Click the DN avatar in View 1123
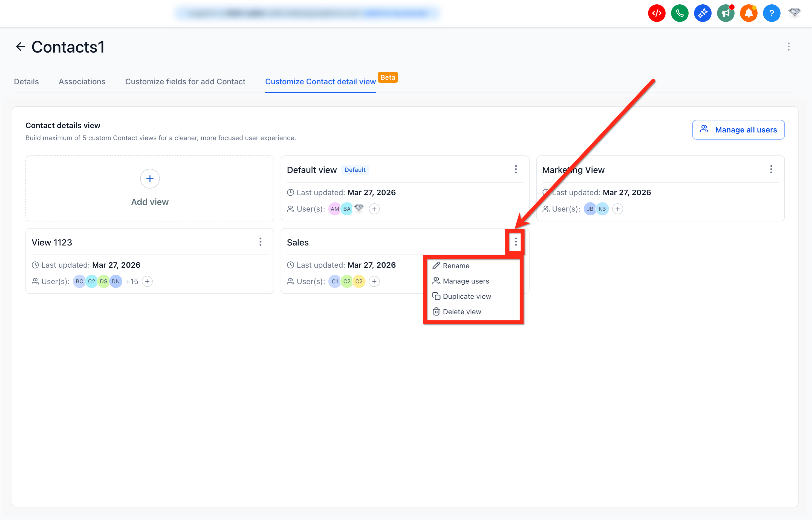The image size is (812, 520). click(116, 282)
